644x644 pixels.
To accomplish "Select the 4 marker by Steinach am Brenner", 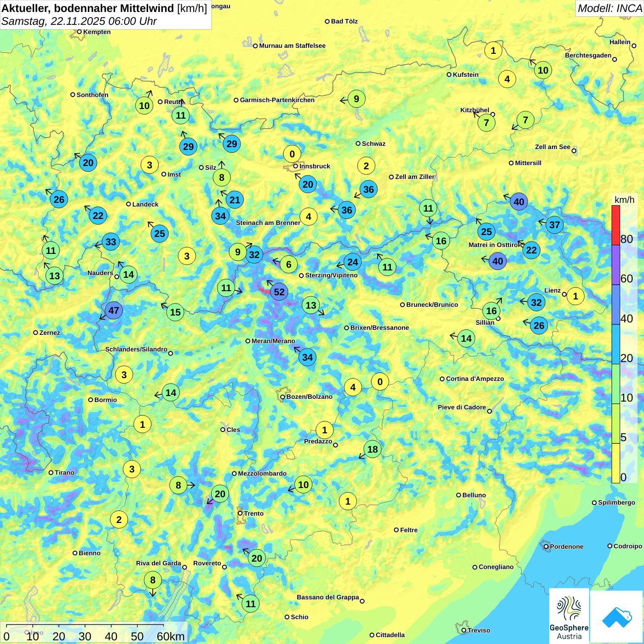I will click(x=308, y=217).
